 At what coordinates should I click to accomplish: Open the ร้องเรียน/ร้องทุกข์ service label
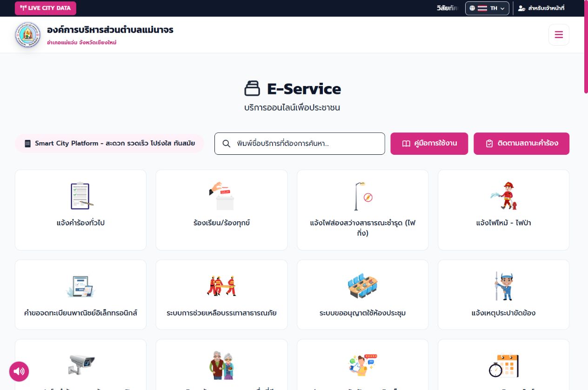pos(221,223)
